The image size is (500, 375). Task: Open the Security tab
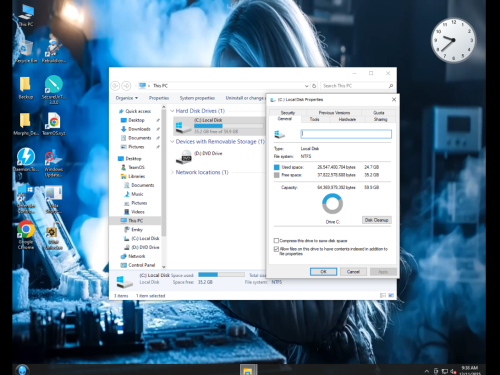click(x=288, y=113)
